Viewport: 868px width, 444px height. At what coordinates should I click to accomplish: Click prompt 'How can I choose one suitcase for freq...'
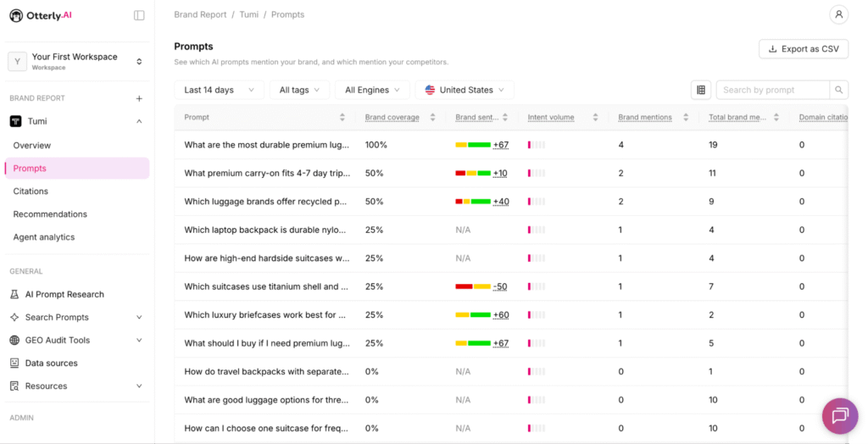click(x=266, y=429)
